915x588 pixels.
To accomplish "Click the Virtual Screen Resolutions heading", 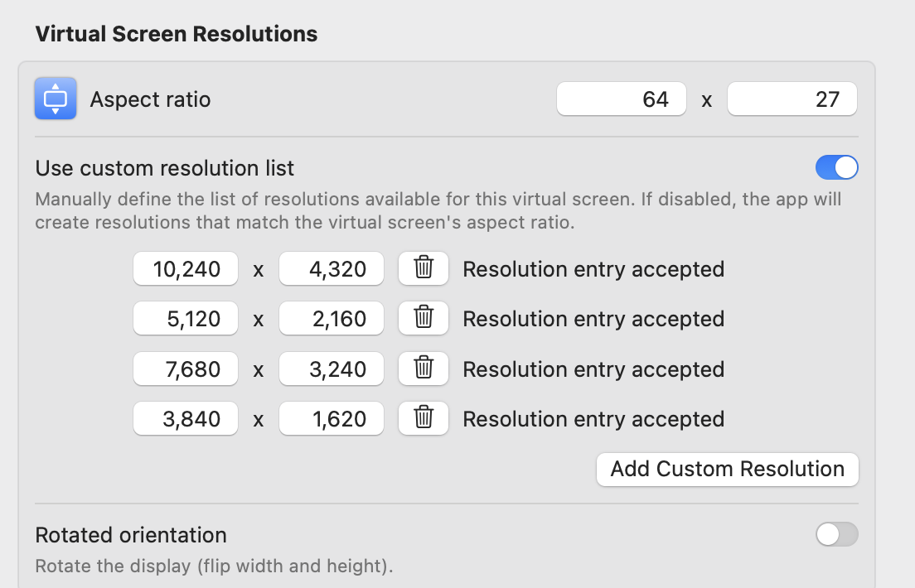I will pyautogui.click(x=176, y=34).
